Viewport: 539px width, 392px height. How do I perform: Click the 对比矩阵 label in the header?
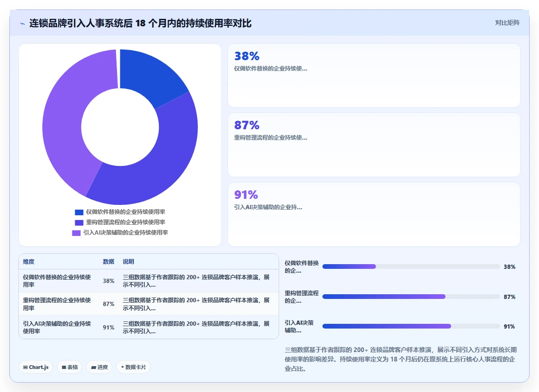click(x=507, y=23)
